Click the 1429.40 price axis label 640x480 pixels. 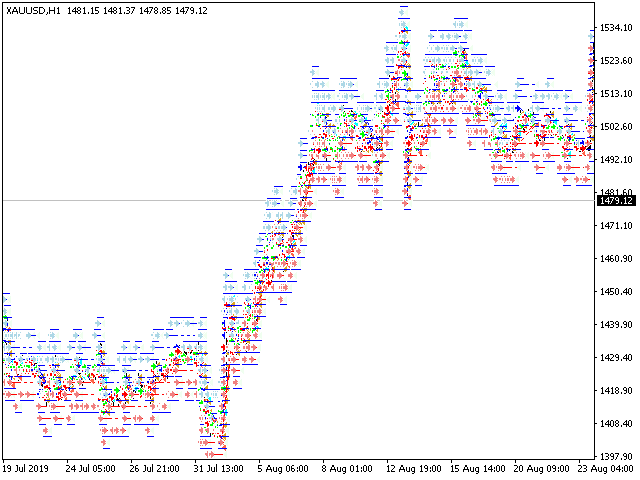point(616,358)
